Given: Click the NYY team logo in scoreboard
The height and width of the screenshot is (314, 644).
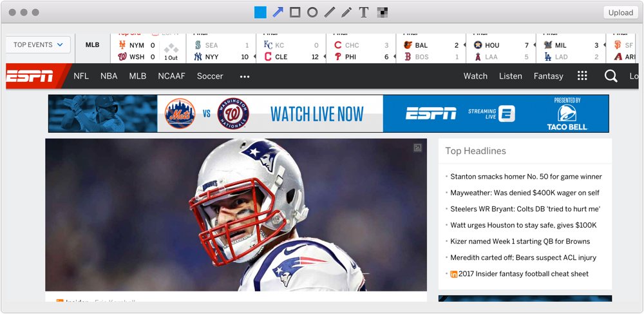Looking at the screenshot, I should click(x=198, y=57).
